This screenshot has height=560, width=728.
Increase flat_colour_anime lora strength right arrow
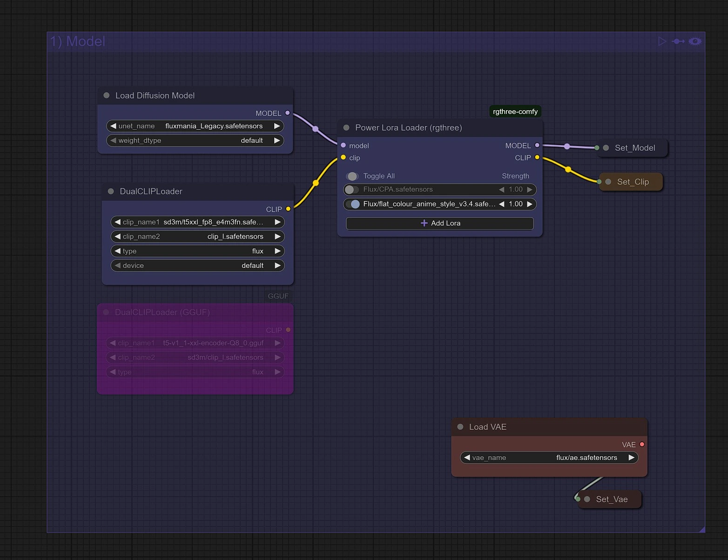(529, 204)
